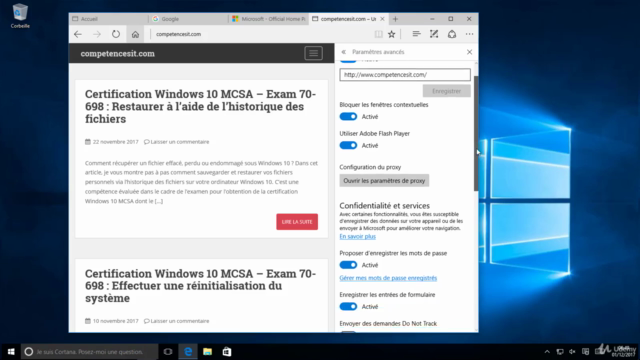Click the network icon in system tray
The image size is (640, 360).
tap(560, 351)
